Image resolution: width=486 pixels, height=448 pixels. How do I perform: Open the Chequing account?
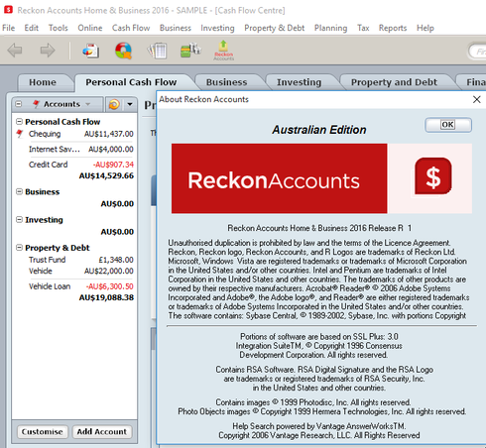(x=45, y=134)
